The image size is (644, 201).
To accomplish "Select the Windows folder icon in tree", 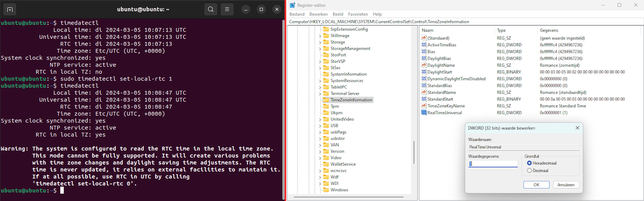I will click(326, 190).
